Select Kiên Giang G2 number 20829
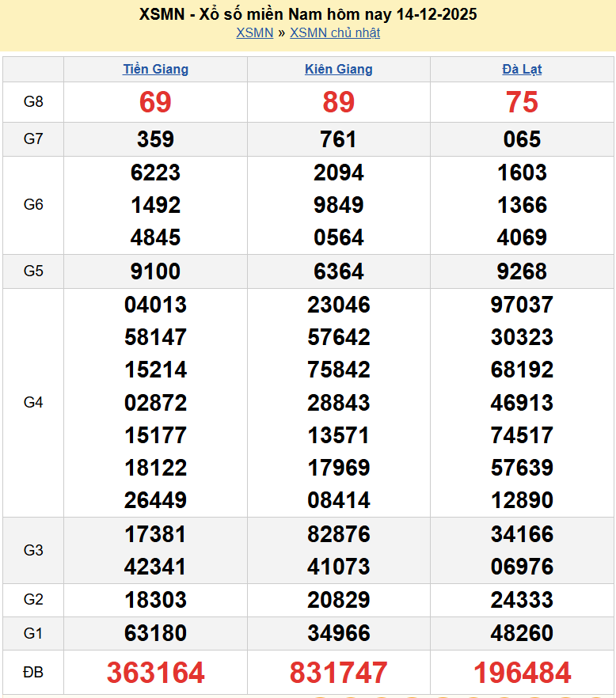Image resolution: width=616 pixels, height=698 pixels. (338, 600)
